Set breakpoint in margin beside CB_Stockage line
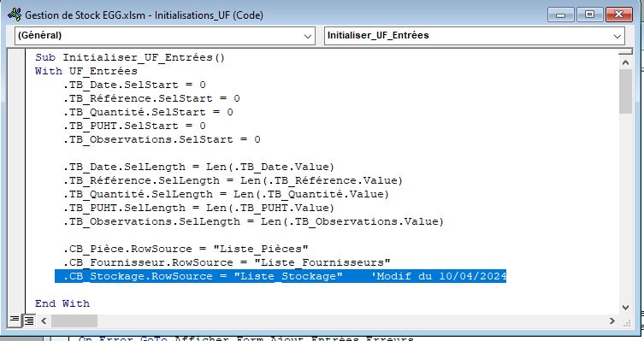Viewport: 644px width, 341px height. point(16,276)
